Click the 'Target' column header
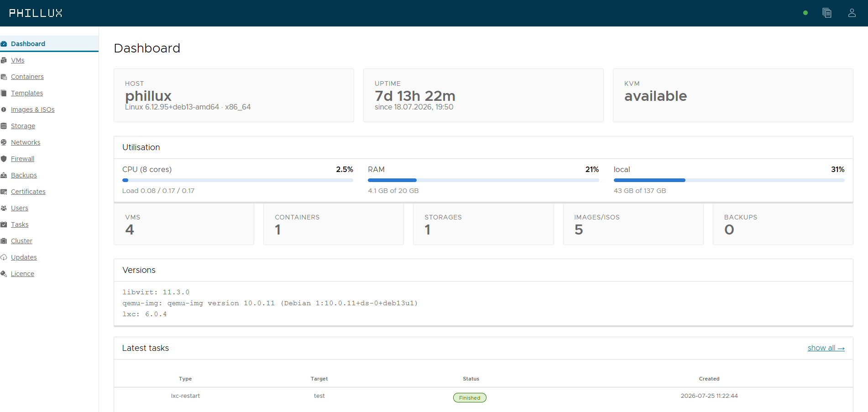The height and width of the screenshot is (412, 868). pyautogui.click(x=319, y=379)
